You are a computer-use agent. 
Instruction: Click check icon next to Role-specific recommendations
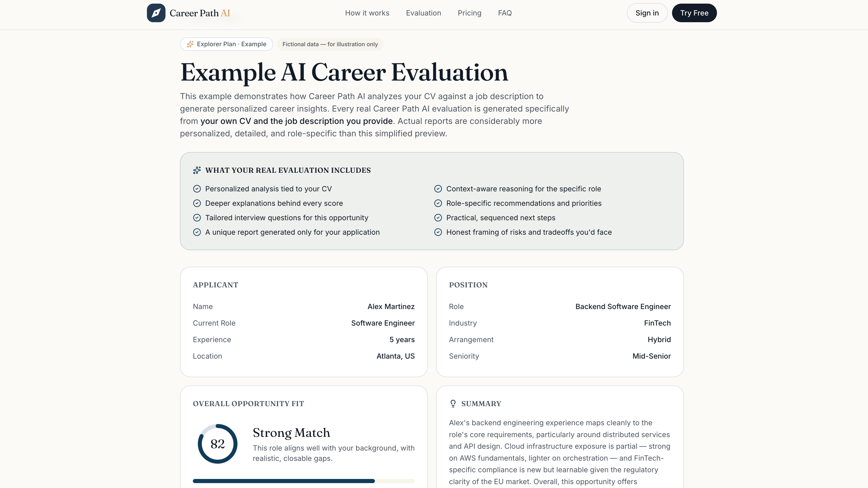pos(438,203)
